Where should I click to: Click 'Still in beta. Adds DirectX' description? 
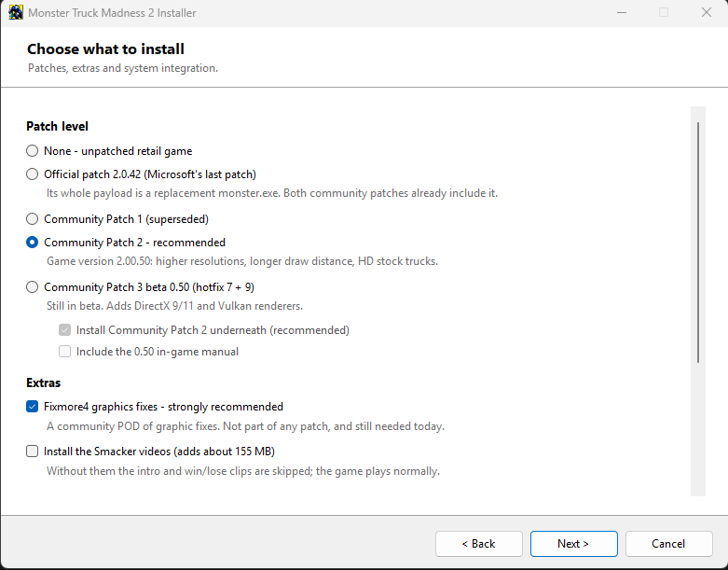click(174, 306)
